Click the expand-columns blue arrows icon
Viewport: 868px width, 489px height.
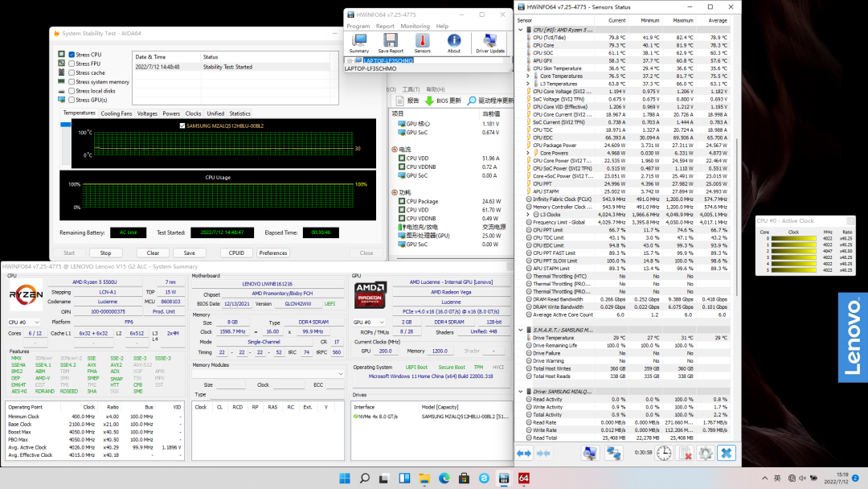tap(523, 454)
